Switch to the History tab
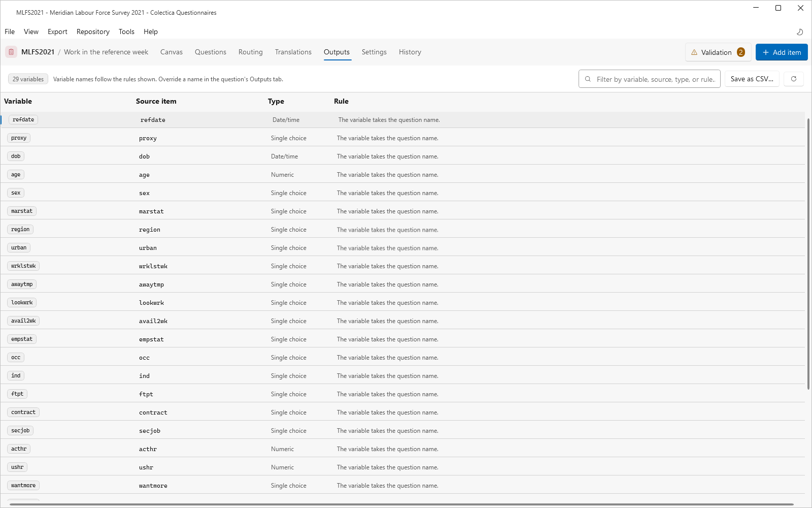This screenshot has height=508, width=812. 410,52
